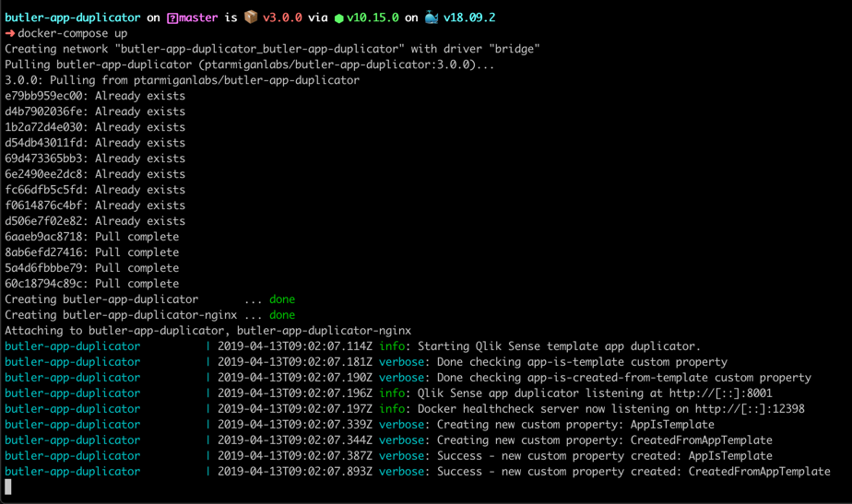Click layer line 'd506e7f02e82: Already exists'

[x=95, y=221]
